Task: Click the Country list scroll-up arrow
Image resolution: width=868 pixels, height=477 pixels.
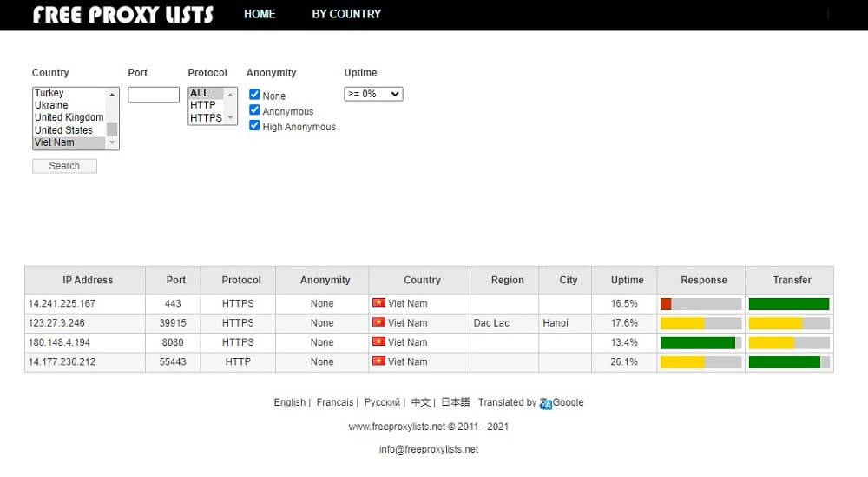Action: 112,95
